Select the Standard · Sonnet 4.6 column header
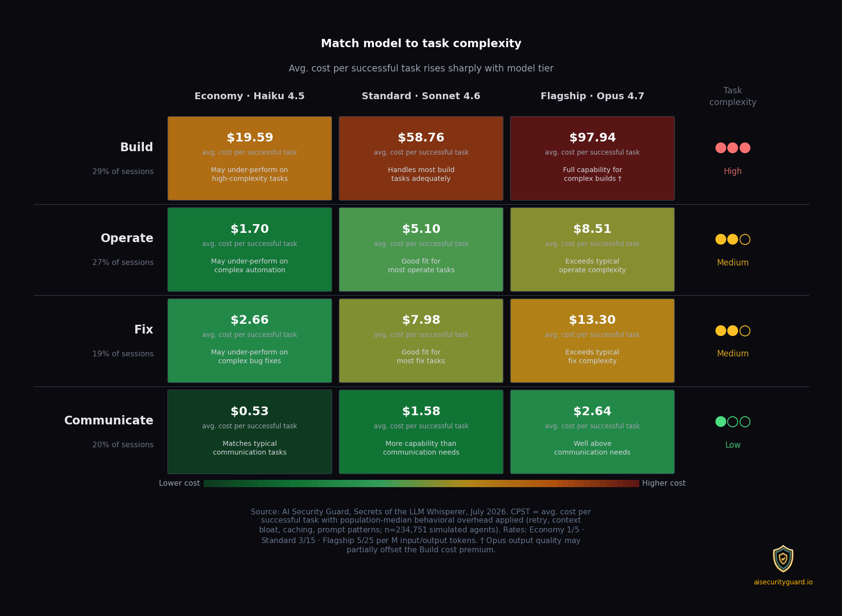Viewport: 842px width, 616px height. [421, 96]
